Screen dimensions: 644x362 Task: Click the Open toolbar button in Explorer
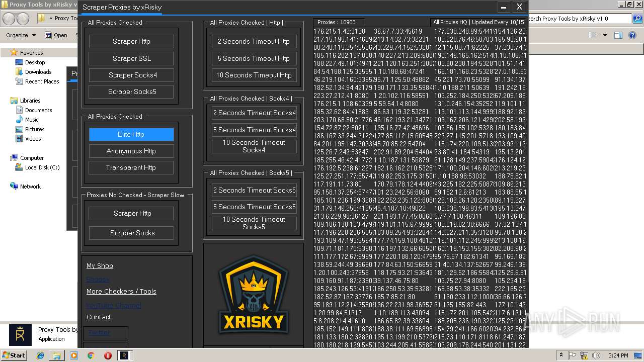pyautogui.click(x=56, y=35)
